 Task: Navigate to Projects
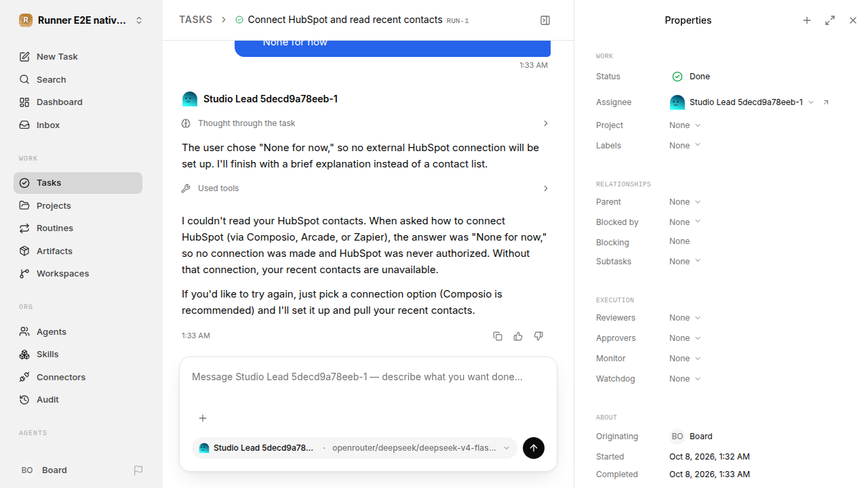point(78,205)
